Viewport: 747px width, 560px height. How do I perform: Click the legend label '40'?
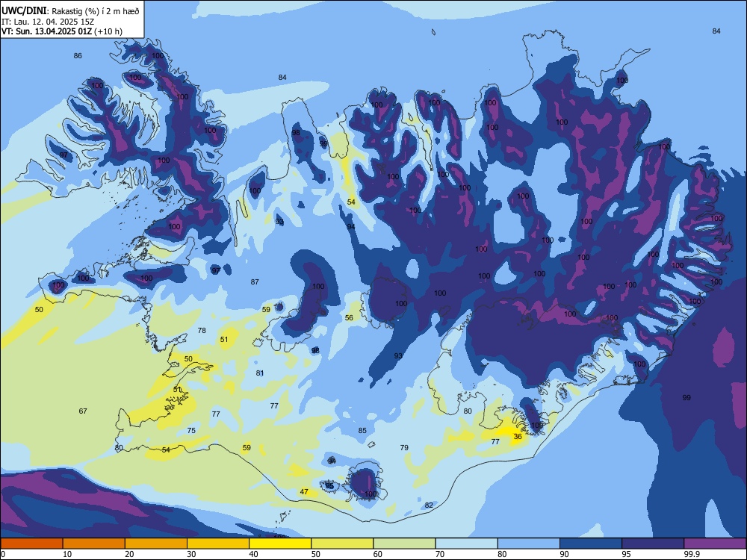[253, 554]
